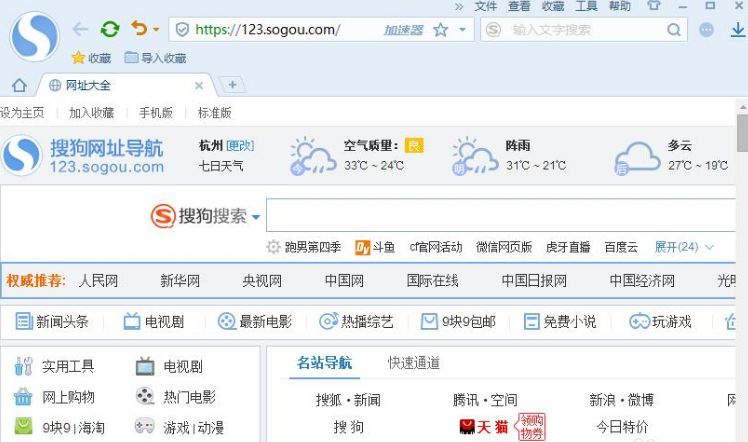Click the 多云 cloud weather icon
Screen dimensions: 748x442
pyautogui.click(x=637, y=157)
